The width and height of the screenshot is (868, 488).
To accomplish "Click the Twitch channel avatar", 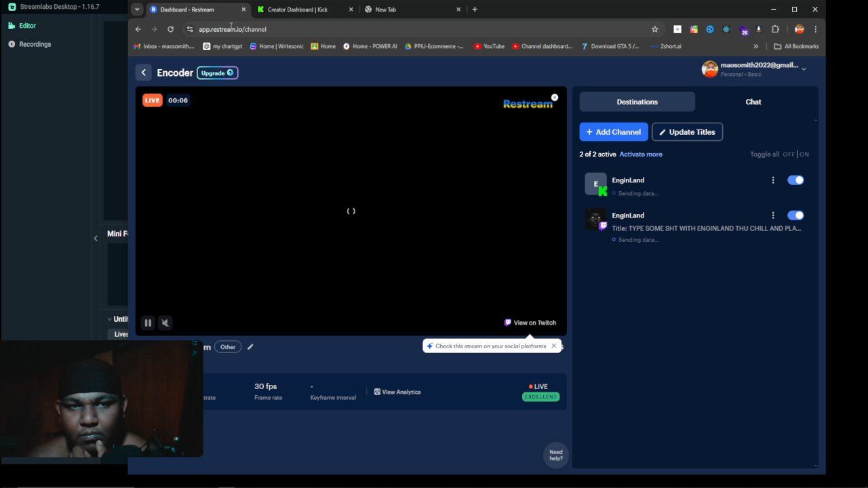I will click(x=596, y=220).
